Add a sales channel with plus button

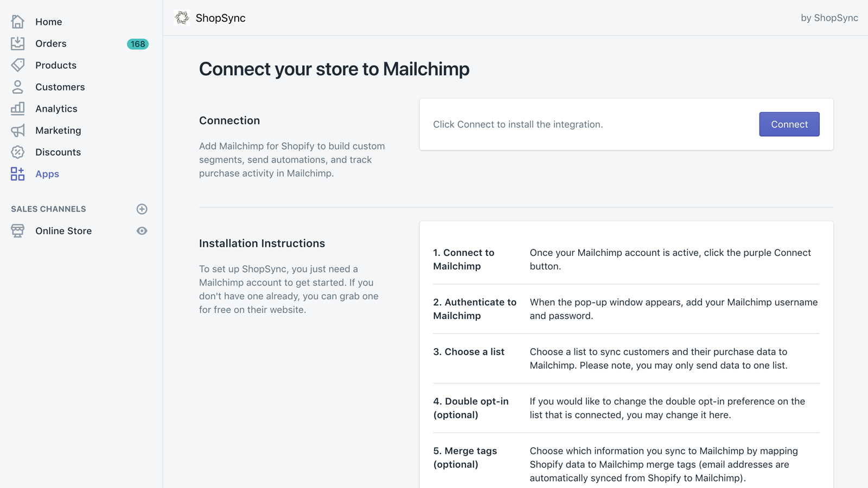[142, 209]
